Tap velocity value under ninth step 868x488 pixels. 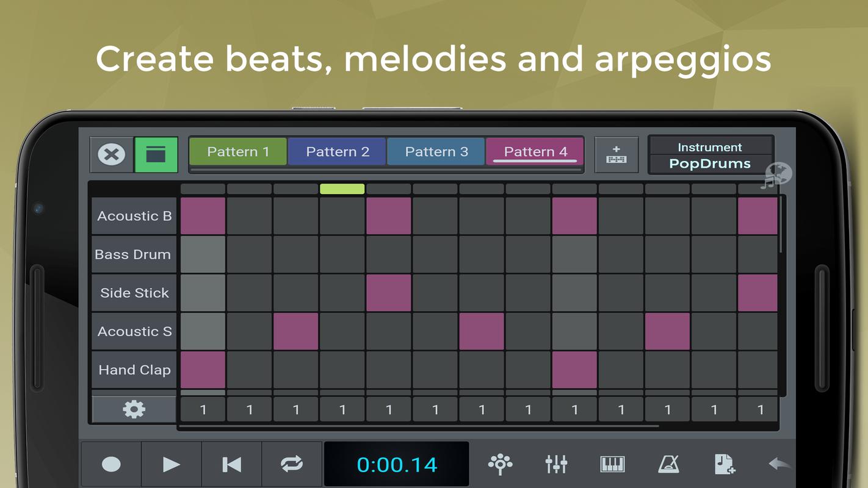point(574,410)
